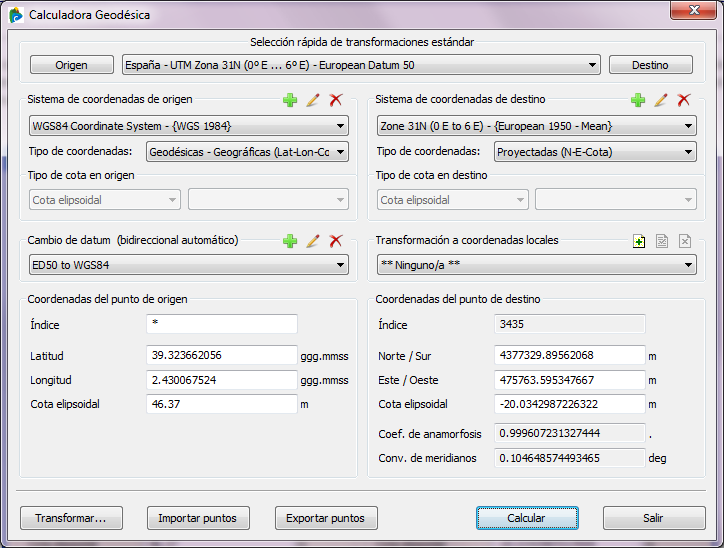Expand the WGS84 Coordinate System dropdown

point(189,126)
